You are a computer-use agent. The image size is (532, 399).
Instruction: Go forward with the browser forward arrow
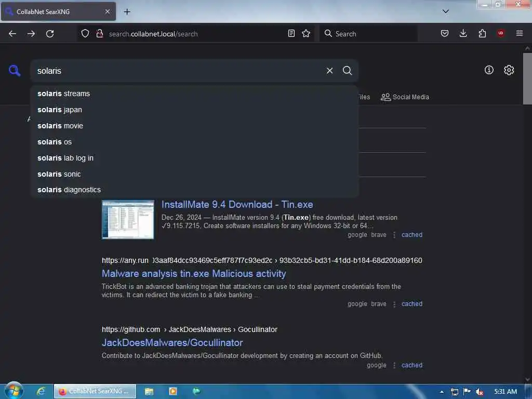pos(31,34)
